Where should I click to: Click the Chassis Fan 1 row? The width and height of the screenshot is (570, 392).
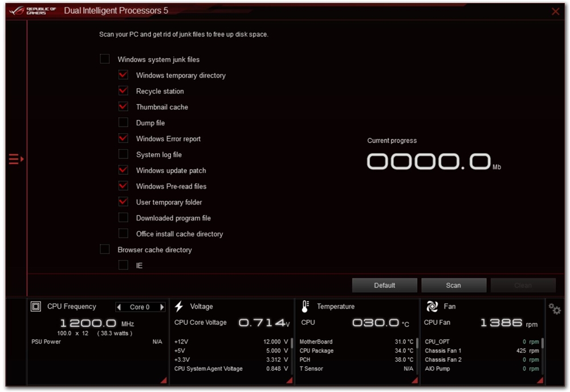(x=482, y=351)
